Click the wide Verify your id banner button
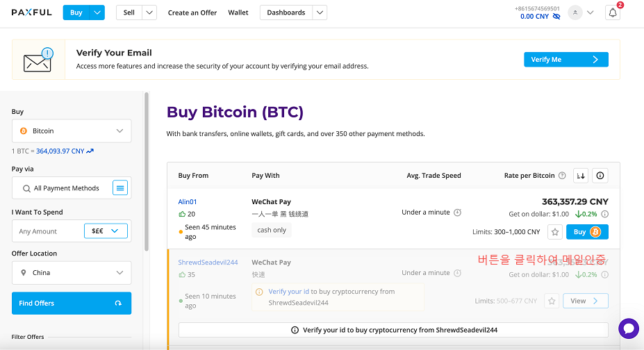Image resolution: width=644 pixels, height=350 pixels. (x=393, y=330)
